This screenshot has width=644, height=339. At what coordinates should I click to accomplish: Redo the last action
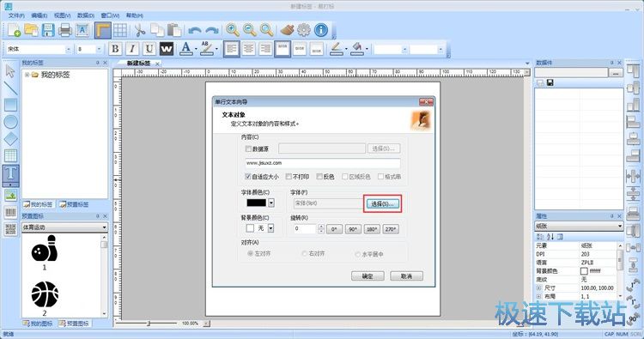pyautogui.click(x=212, y=30)
